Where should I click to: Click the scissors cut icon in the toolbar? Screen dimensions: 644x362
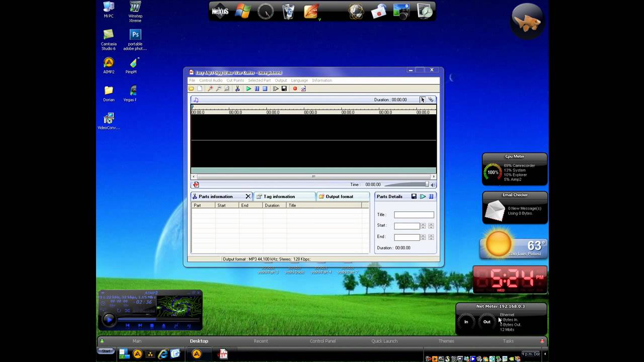[x=237, y=88]
